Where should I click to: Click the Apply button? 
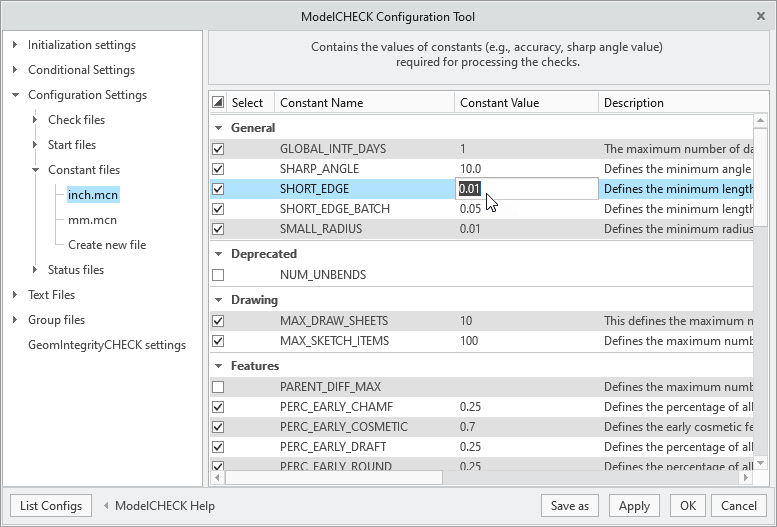(x=634, y=506)
